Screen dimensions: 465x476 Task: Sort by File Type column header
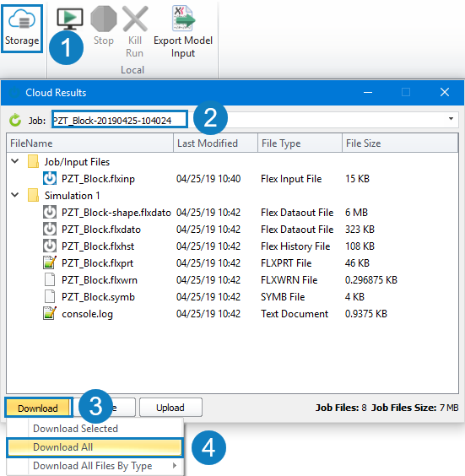click(300, 143)
